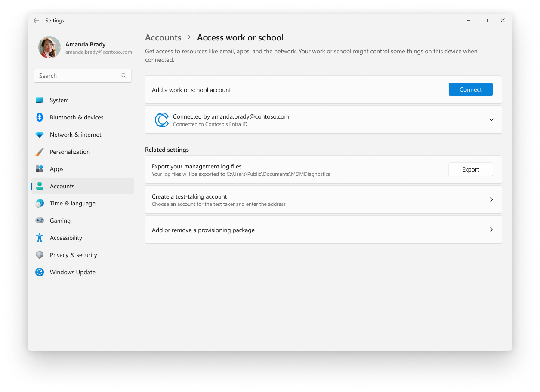The width and height of the screenshot is (540, 392).
Task: Click the Personalization paintbrush icon
Action: (40, 152)
